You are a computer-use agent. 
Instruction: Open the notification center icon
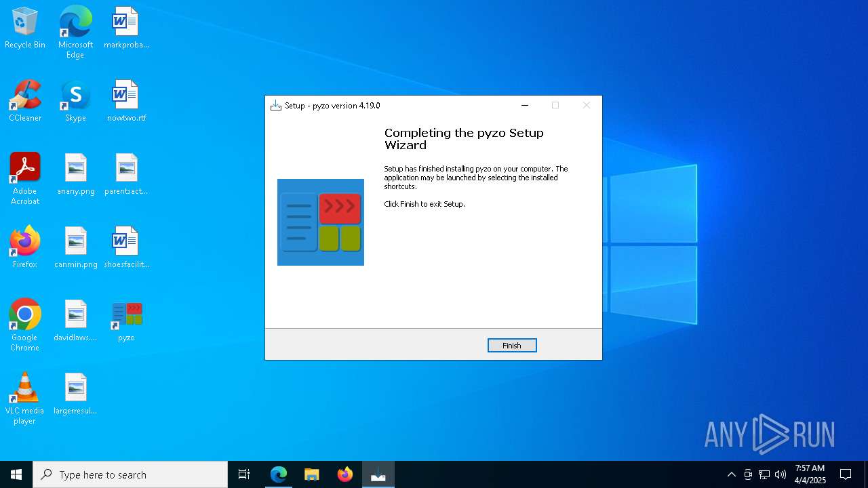click(846, 474)
